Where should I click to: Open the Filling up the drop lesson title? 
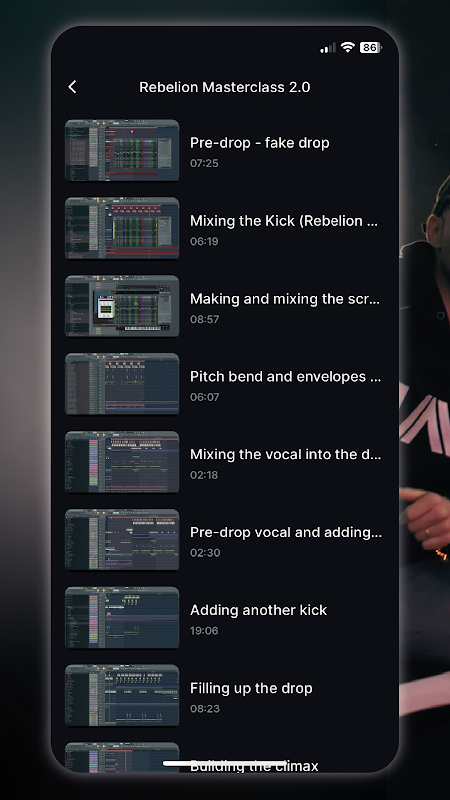point(251,688)
